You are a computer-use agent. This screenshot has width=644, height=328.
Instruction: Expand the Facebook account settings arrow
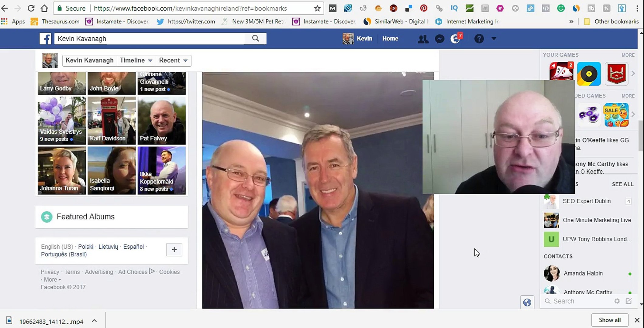pos(494,39)
